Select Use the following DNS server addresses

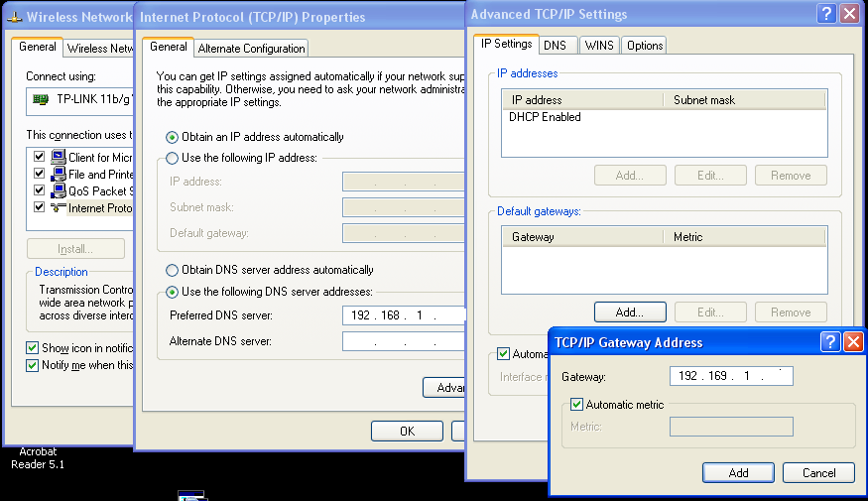pyautogui.click(x=173, y=292)
